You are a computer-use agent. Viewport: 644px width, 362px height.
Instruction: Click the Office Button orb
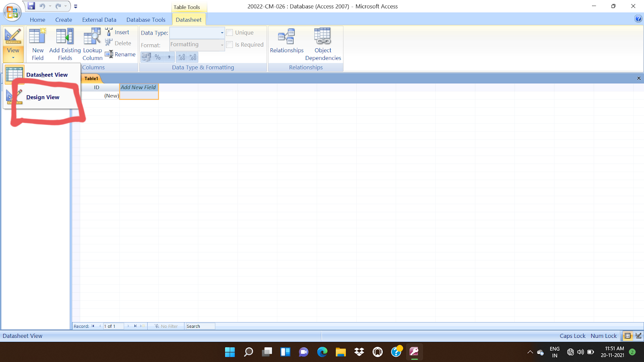coord(12,12)
